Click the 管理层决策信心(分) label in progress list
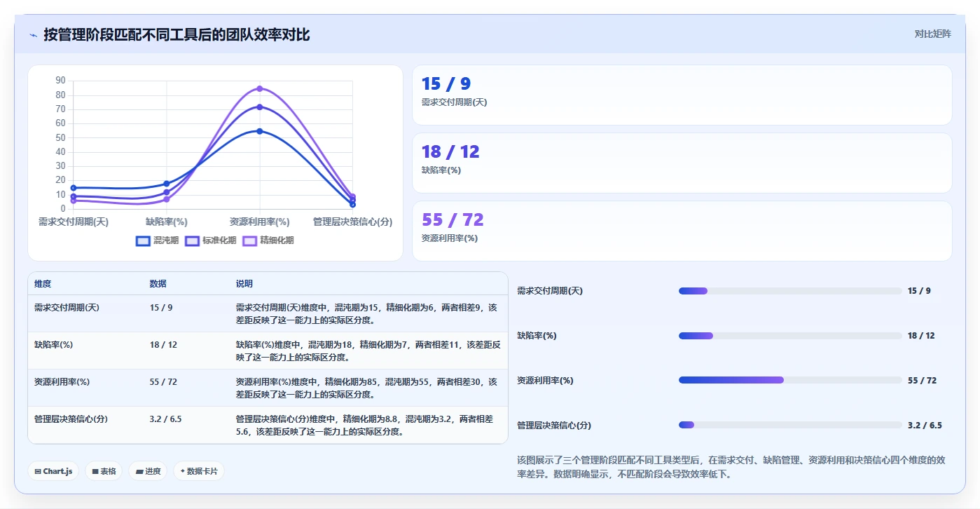This screenshot has height=509, width=980. pyautogui.click(x=554, y=426)
